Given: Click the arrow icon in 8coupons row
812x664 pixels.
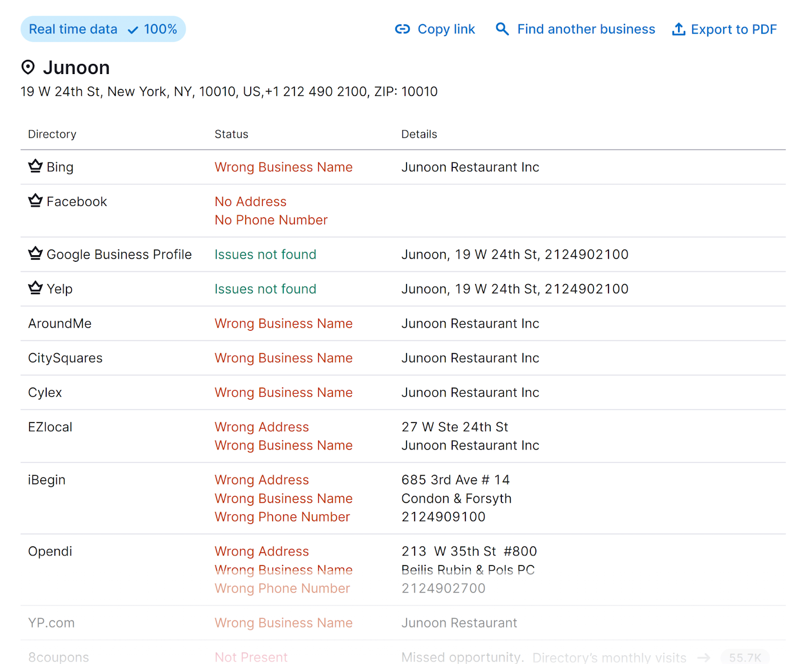Looking at the screenshot, I should pyautogui.click(x=704, y=657).
